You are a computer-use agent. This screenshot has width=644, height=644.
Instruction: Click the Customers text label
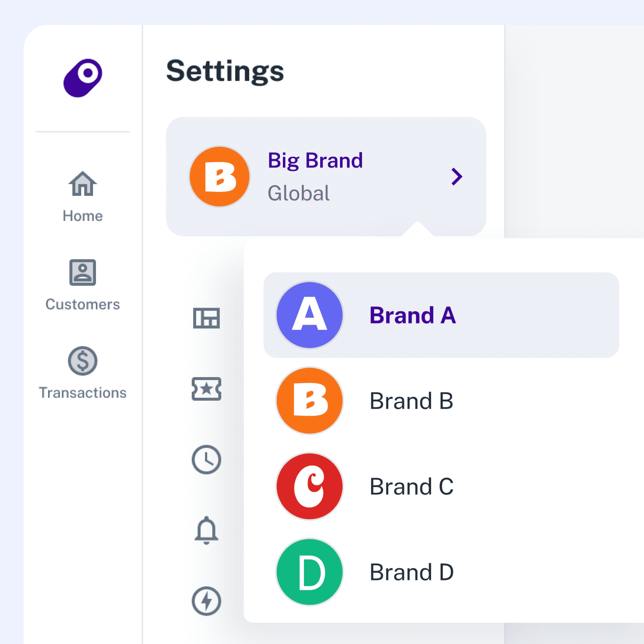(83, 304)
